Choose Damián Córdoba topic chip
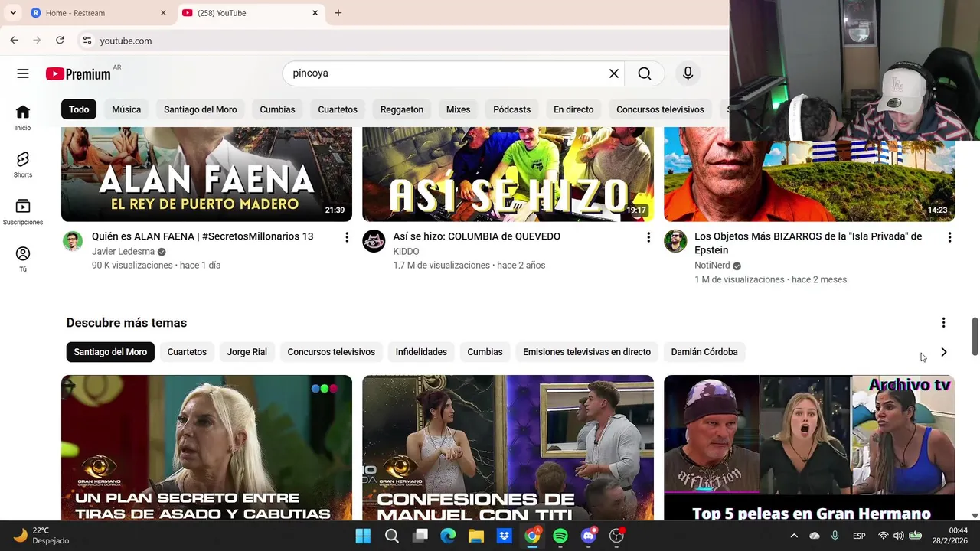The height and width of the screenshot is (551, 980). [x=704, y=352]
